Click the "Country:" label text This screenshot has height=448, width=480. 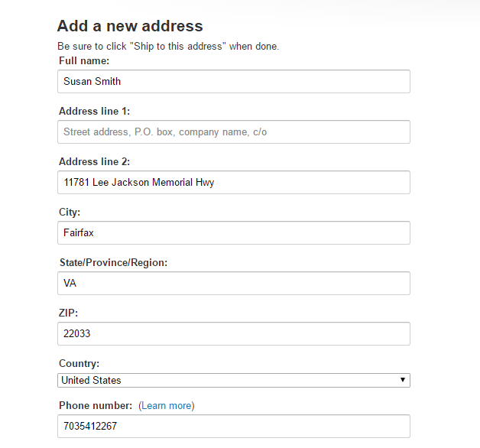coord(79,363)
